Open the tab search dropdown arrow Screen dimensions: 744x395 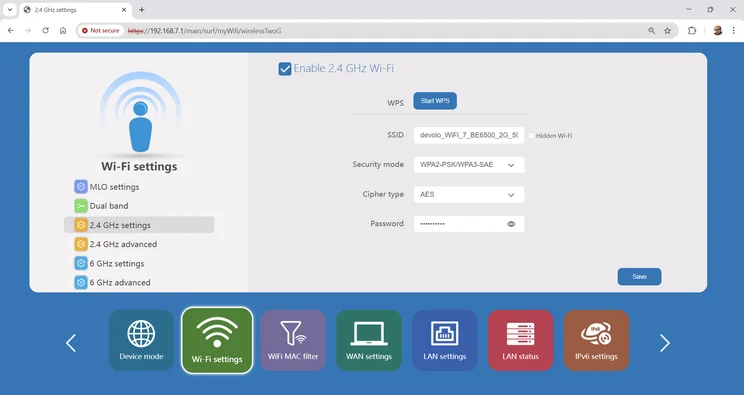pyautogui.click(x=9, y=9)
